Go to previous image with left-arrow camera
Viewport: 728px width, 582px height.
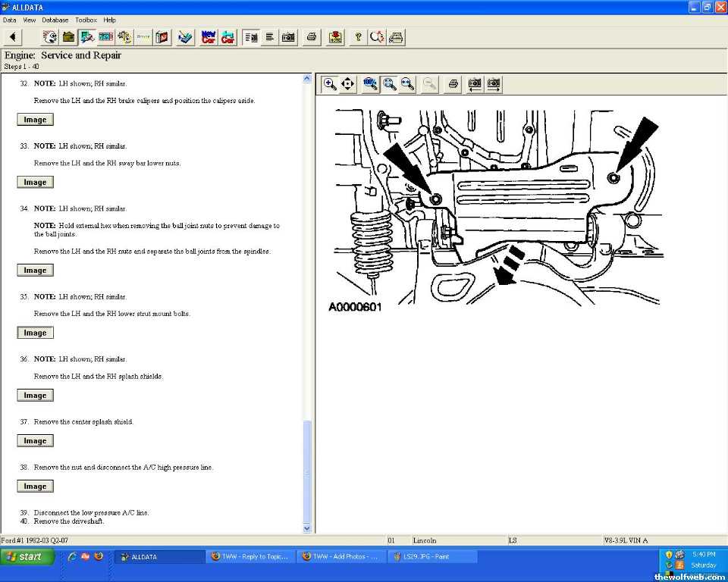coord(475,84)
